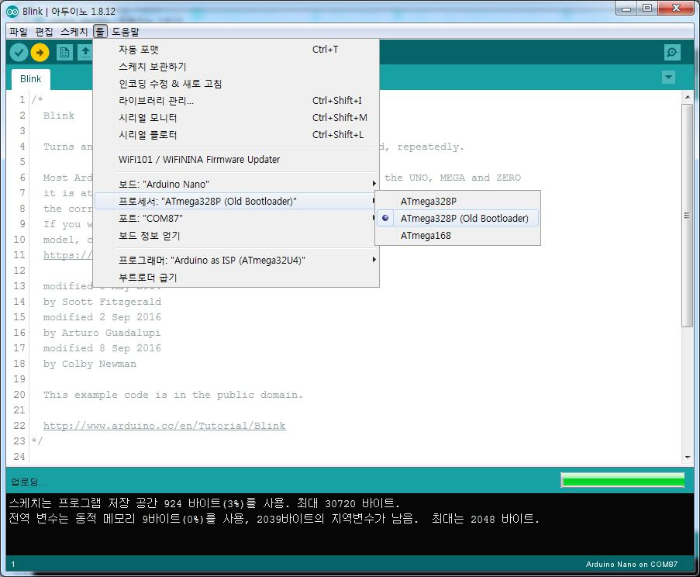Click the https:// link on line 11
The image size is (700, 577).
pyautogui.click(x=67, y=255)
